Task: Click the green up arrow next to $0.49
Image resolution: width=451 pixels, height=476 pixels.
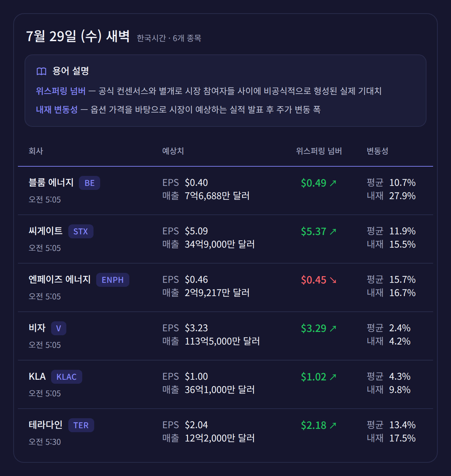Action: point(333,183)
